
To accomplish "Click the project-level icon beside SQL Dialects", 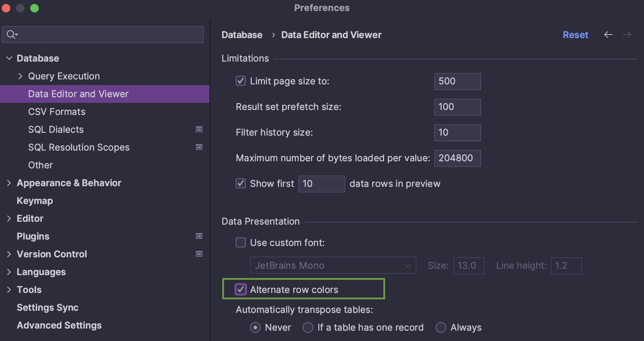I will (199, 129).
